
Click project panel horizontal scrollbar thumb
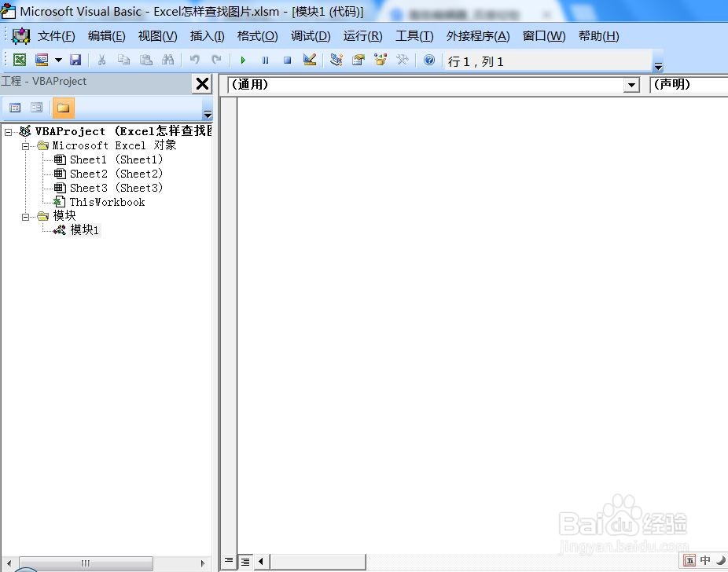[x=86, y=563]
